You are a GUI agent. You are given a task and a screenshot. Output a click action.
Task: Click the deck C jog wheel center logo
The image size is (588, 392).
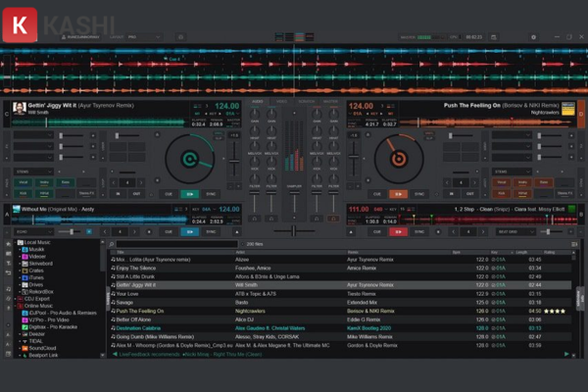(x=190, y=159)
